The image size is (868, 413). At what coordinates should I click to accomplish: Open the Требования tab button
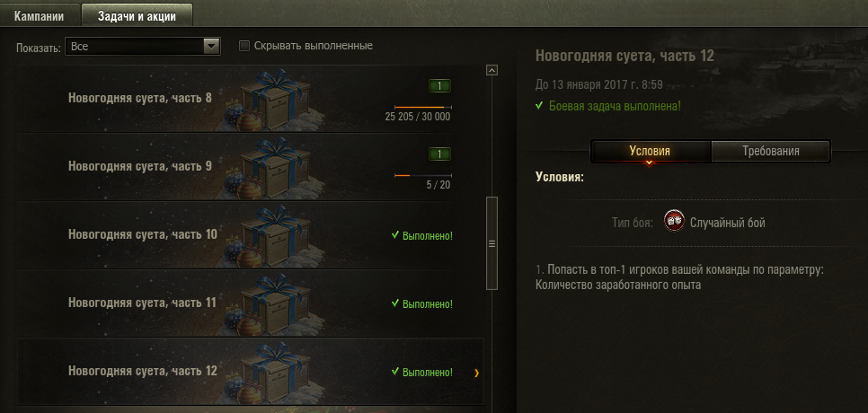770,151
